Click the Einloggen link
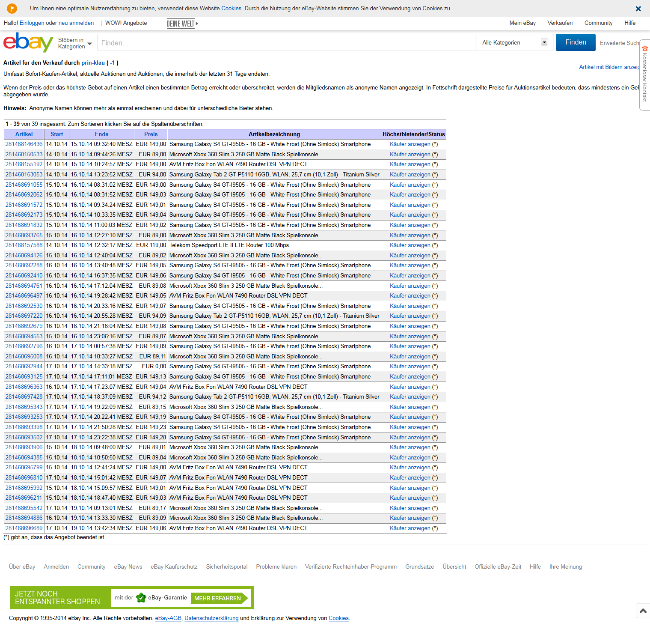 coord(32,23)
